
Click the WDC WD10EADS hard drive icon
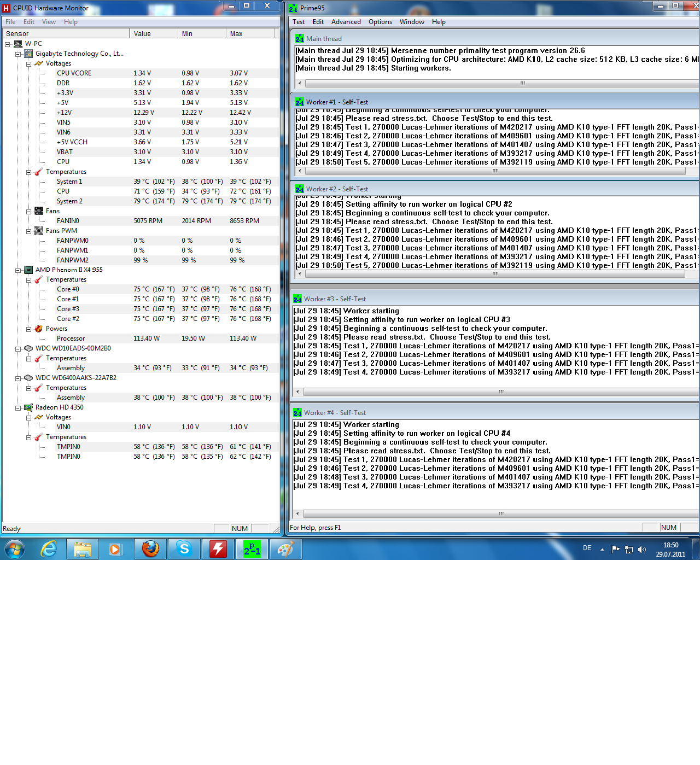pyautogui.click(x=28, y=348)
